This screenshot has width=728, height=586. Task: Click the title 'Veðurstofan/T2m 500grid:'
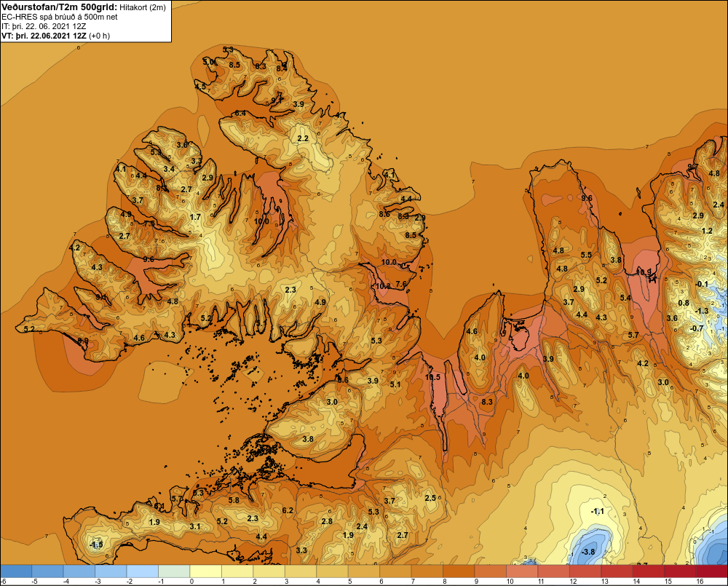[60, 7]
